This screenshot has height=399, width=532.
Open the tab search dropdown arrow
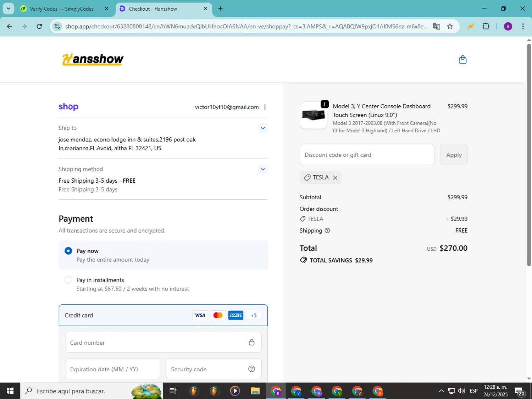[x=8, y=9]
